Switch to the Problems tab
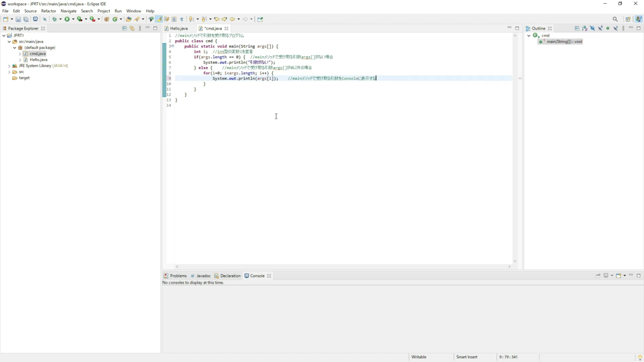 coord(175,276)
